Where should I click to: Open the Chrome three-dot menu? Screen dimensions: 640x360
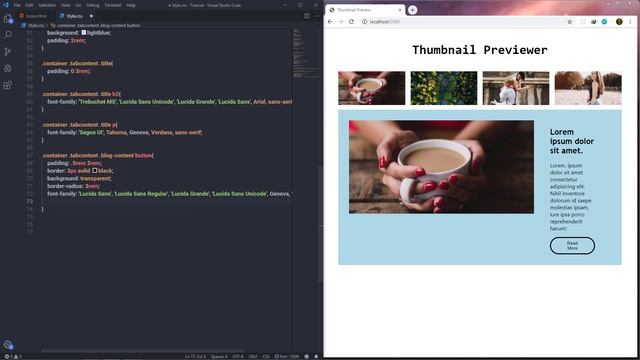630,22
